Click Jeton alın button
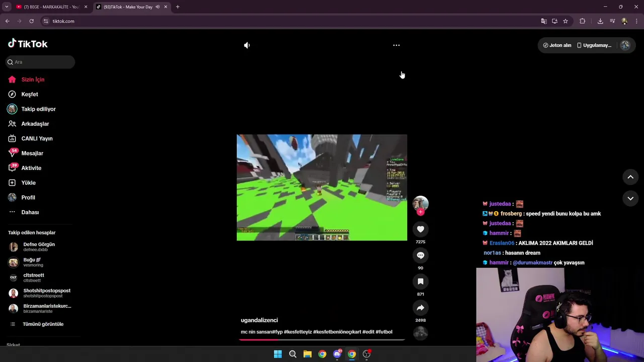This screenshot has width=644, height=362. 557,45
